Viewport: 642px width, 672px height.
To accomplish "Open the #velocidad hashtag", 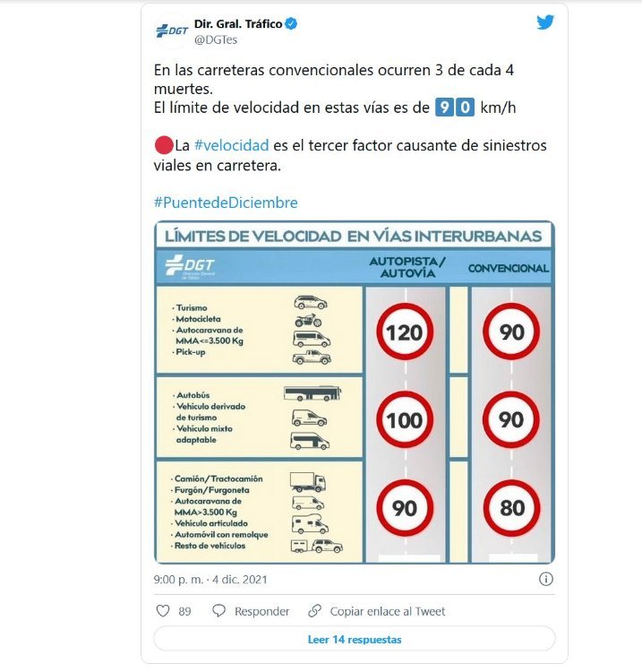I will [231, 145].
